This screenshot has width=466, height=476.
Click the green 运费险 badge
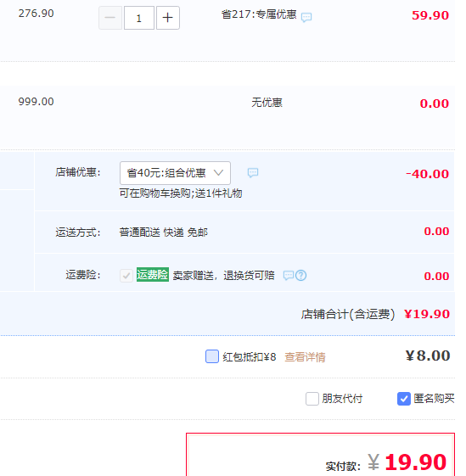coord(153,275)
